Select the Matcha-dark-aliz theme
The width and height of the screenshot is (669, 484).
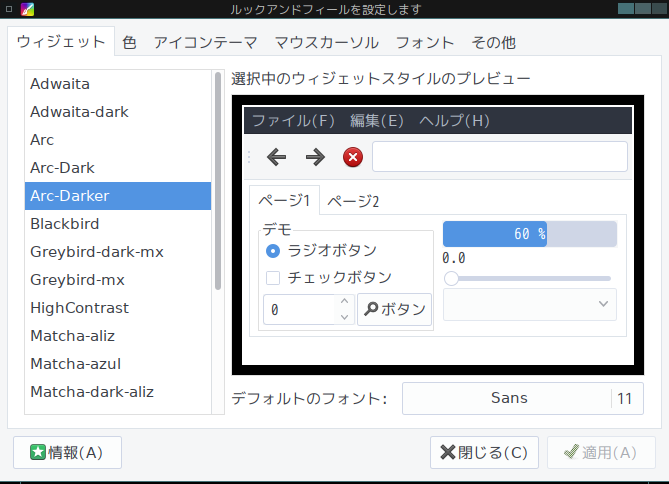coord(118,392)
